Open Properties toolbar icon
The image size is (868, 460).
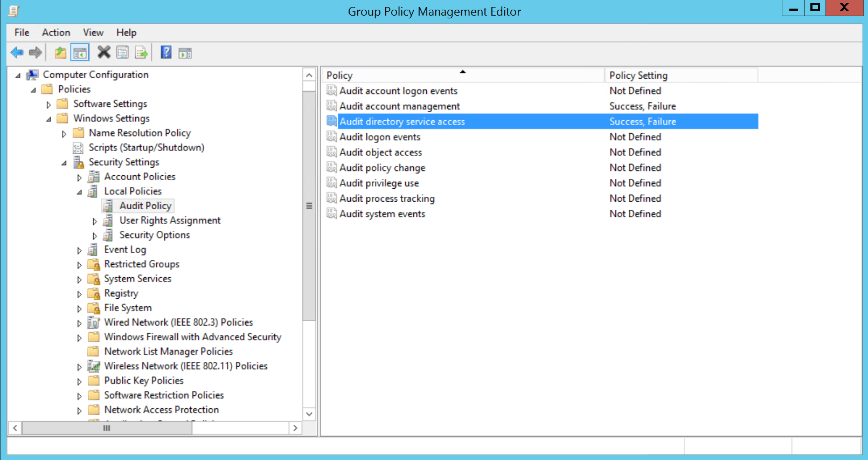123,52
